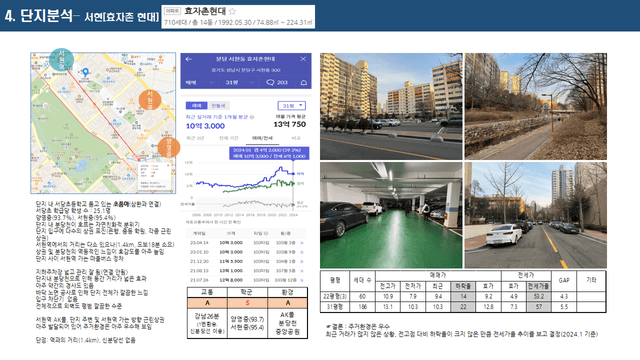
Task: Click the orange 양영중 circle on the map
Action: click(x=169, y=147)
